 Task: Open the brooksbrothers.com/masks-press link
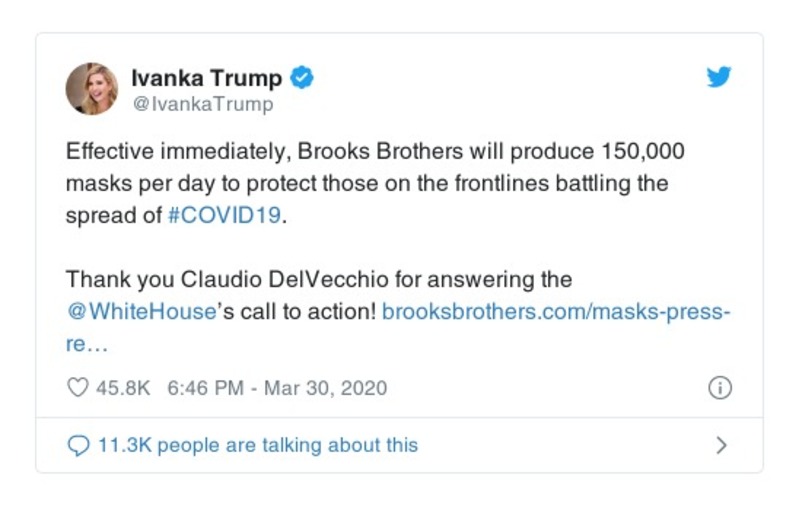click(556, 310)
